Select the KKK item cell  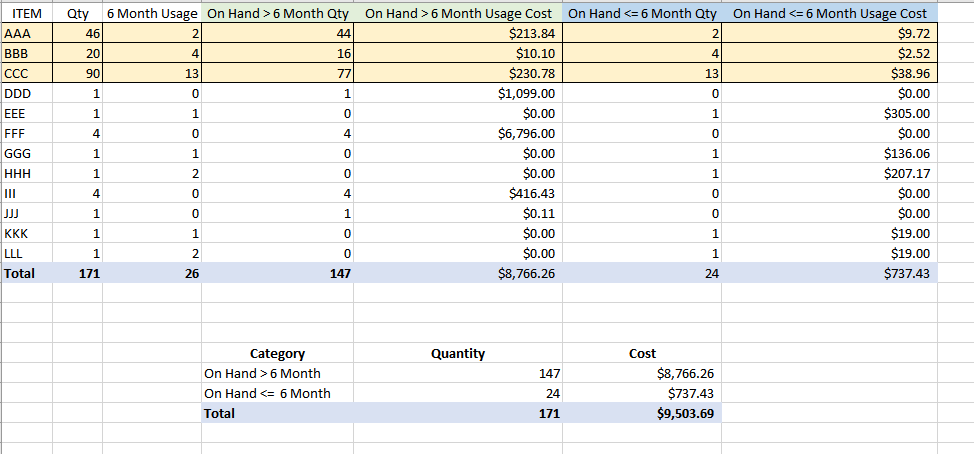[27, 233]
